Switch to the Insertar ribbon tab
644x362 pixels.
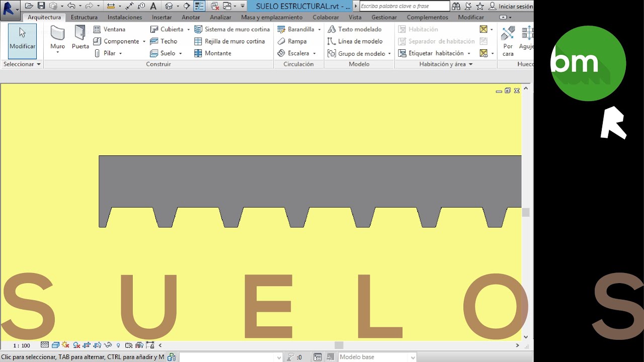tap(162, 17)
